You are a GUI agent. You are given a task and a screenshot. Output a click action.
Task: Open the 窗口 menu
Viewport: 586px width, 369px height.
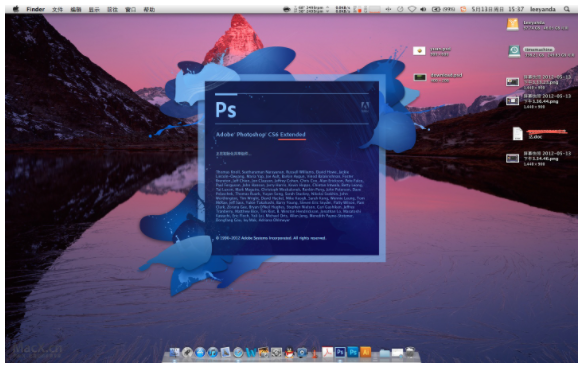tap(130, 9)
